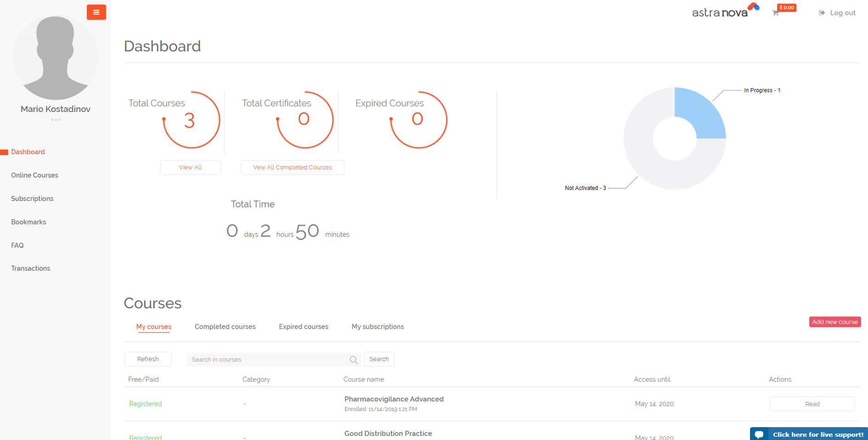868x440 pixels.
Task: Log out of the account
Action: pos(837,13)
